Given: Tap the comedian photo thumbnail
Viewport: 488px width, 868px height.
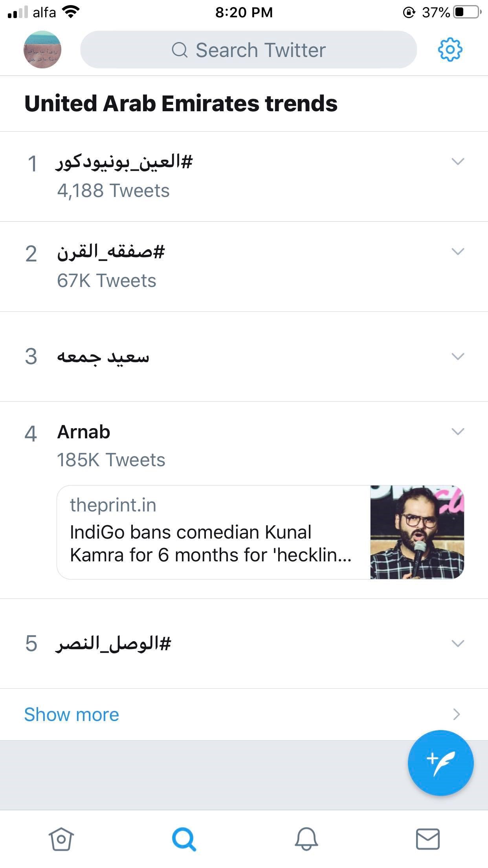Looking at the screenshot, I should coord(417,532).
